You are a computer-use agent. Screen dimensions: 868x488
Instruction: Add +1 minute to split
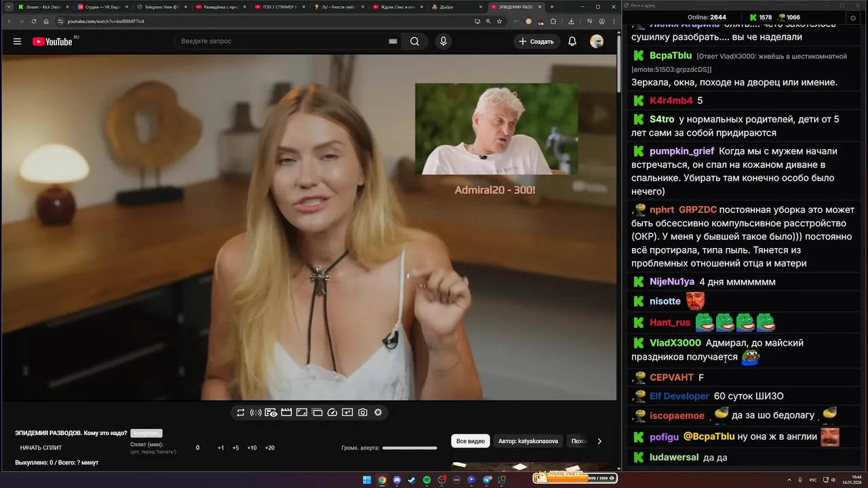[221, 448]
